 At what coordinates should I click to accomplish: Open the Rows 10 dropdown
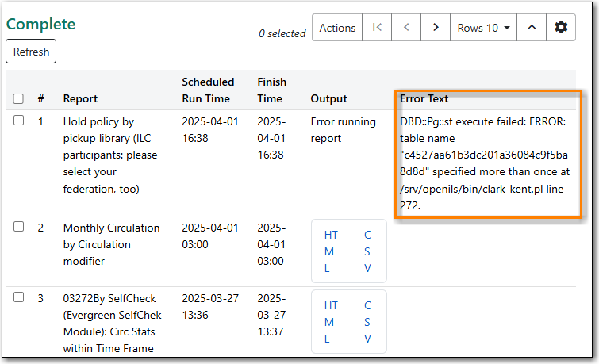(483, 28)
